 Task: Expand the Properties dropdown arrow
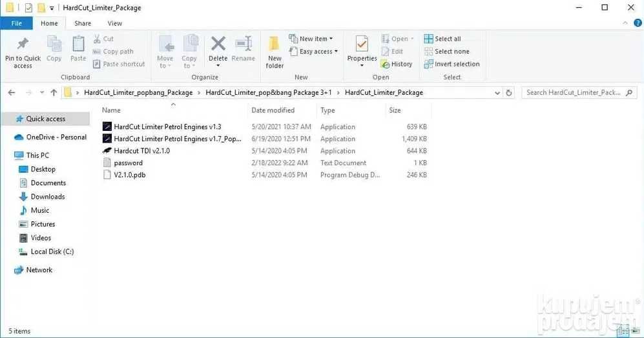pos(362,66)
